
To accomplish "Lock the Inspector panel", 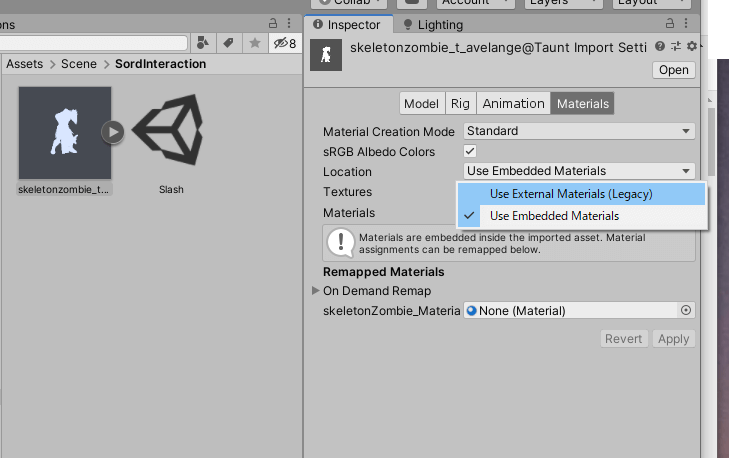I will [669, 23].
